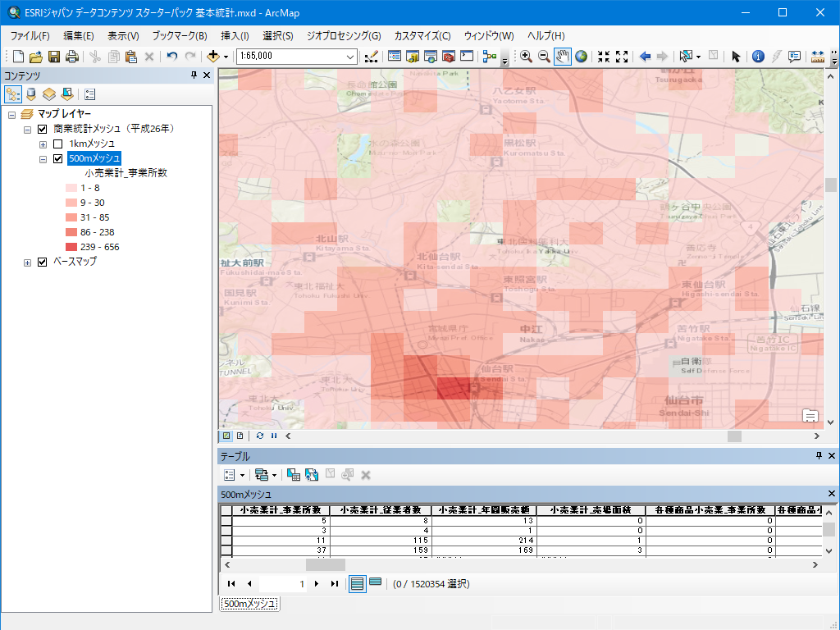
Task: Activate the Pan hand tool
Action: pyautogui.click(x=563, y=57)
